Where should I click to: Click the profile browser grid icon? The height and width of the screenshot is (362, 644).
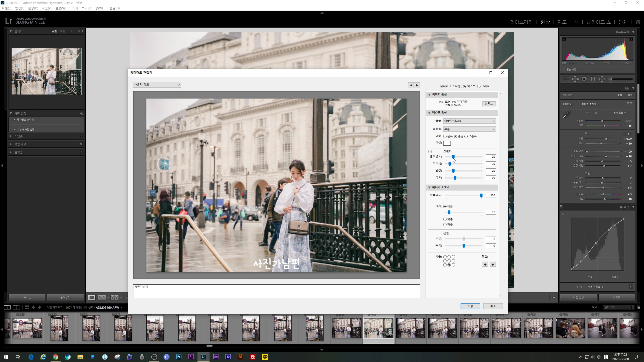(629, 104)
